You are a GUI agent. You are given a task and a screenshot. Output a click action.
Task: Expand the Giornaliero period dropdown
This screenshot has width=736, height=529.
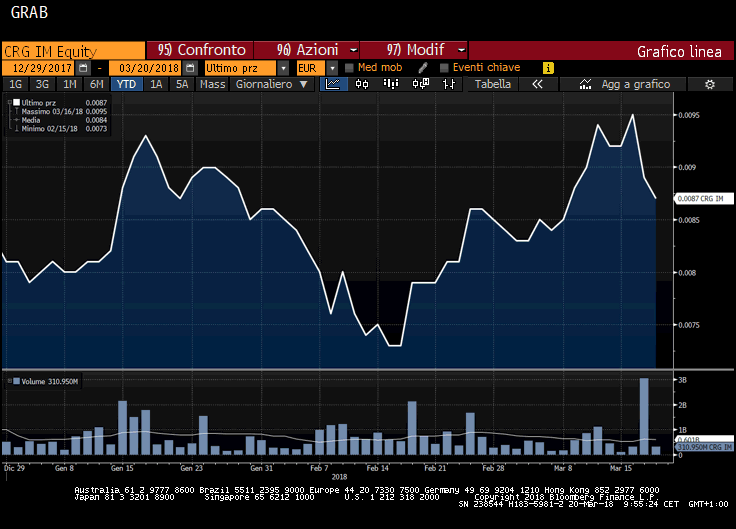point(304,84)
